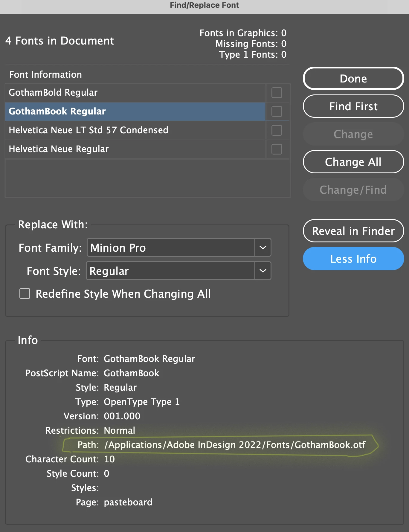Click the Find First button
Image resolution: width=409 pixels, height=532 pixels.
[353, 106]
